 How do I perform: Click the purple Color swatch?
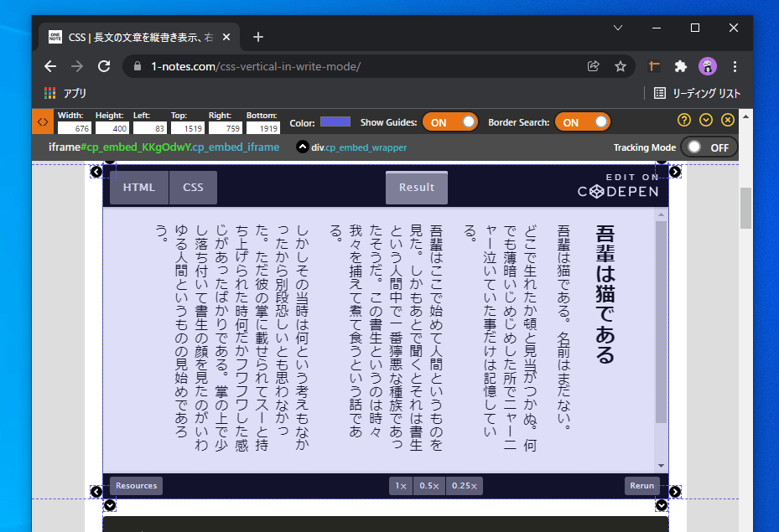pos(335,121)
